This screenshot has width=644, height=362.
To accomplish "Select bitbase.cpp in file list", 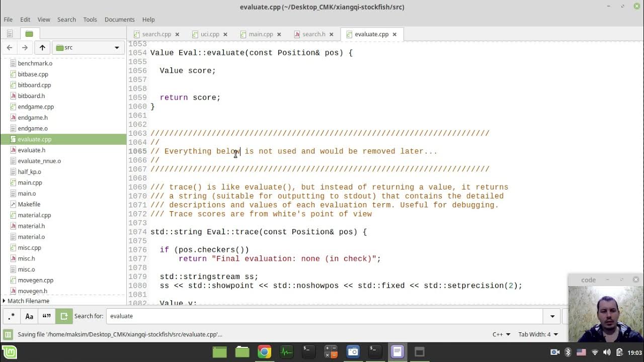I will [33, 74].
